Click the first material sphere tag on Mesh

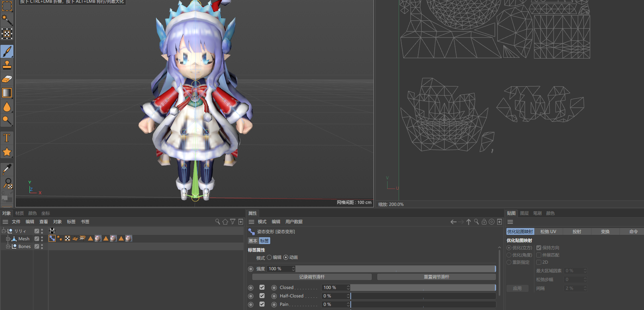(98, 238)
